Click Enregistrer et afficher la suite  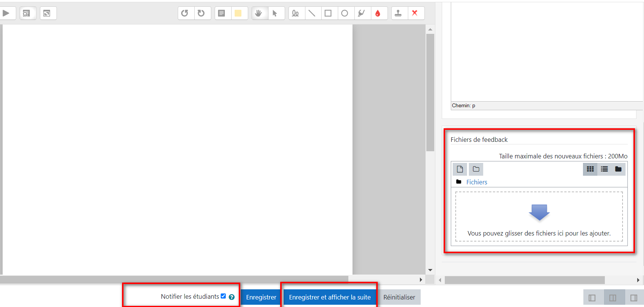pyautogui.click(x=330, y=297)
